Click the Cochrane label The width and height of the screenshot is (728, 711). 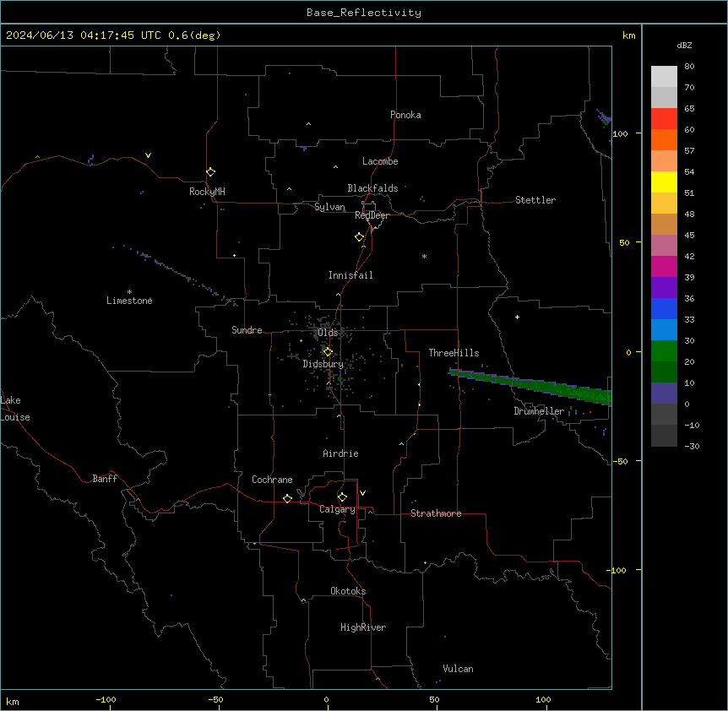pyautogui.click(x=272, y=480)
